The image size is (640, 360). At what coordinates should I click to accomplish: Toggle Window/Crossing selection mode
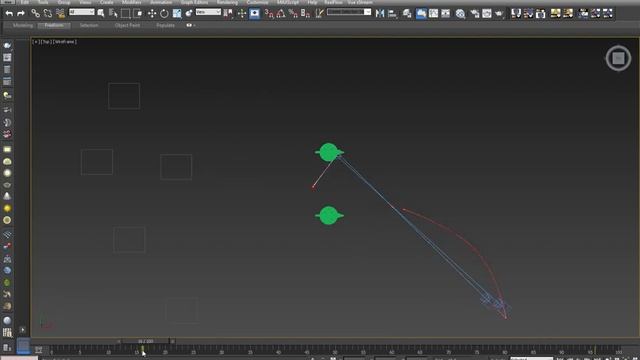click(x=138, y=14)
